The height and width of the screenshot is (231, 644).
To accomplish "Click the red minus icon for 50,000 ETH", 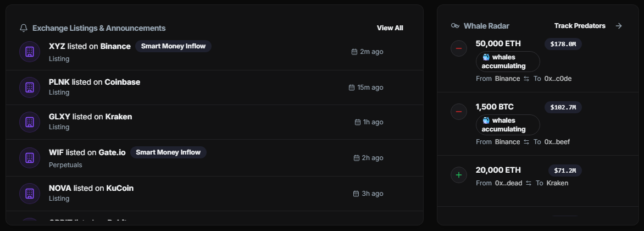I will (458, 50).
